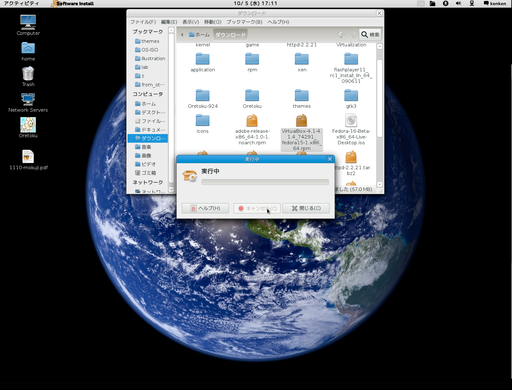Select the flashplayer11 install folder
Image resolution: width=512 pixels, height=390 pixels.
coord(351,68)
